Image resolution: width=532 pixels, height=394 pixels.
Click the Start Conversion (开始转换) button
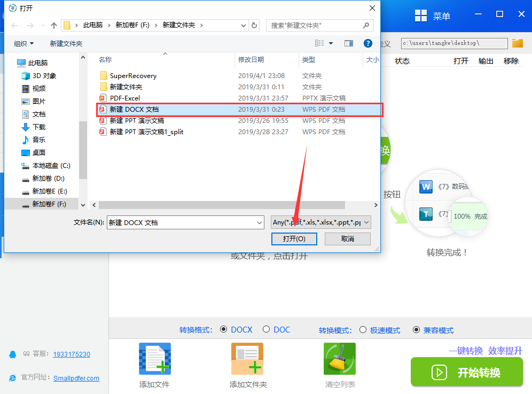click(467, 372)
